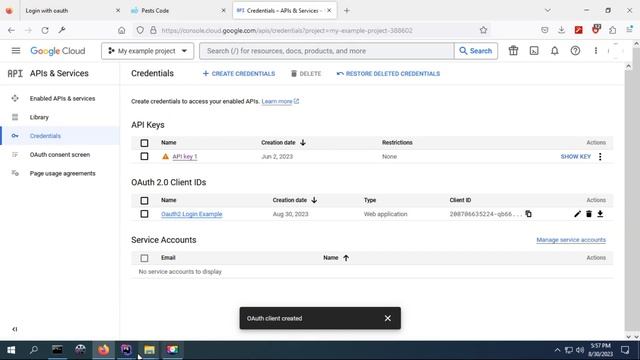Screen dimensions: 640x360
Task: Open File Explorer from the taskbar
Action: (149, 350)
